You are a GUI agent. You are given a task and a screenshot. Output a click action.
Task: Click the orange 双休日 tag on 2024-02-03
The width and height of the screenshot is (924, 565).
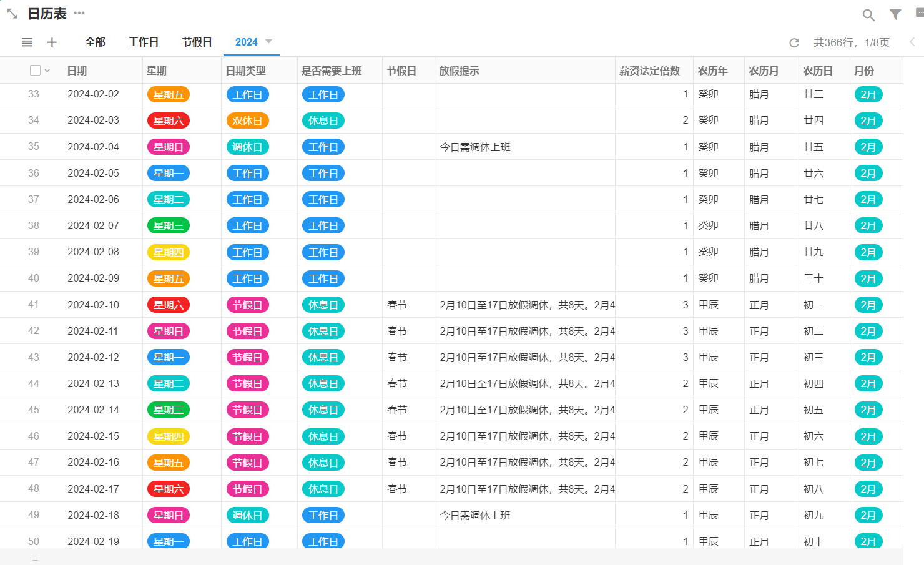tap(247, 120)
